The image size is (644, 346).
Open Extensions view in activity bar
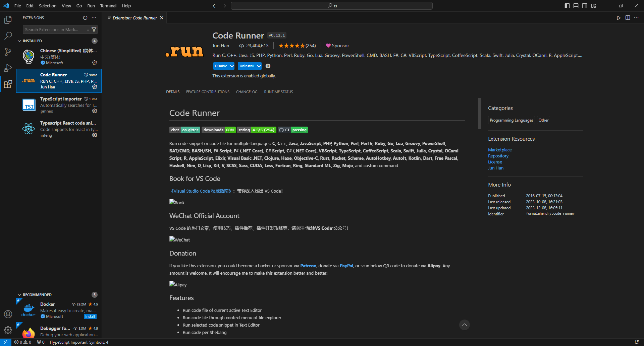pos(8,84)
